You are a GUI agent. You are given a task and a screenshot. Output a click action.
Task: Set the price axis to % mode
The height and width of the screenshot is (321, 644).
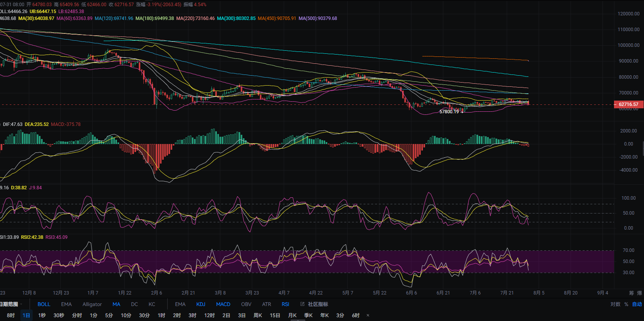point(626,304)
